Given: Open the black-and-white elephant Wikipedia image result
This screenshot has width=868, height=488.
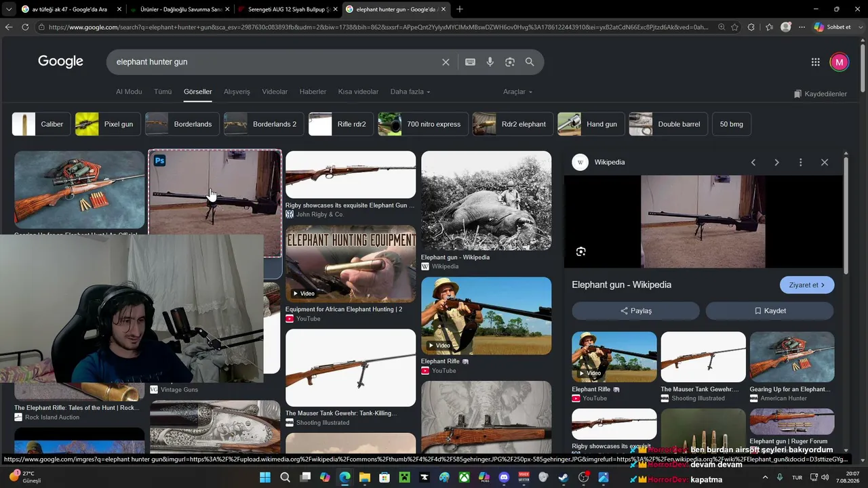Looking at the screenshot, I should pos(486,201).
